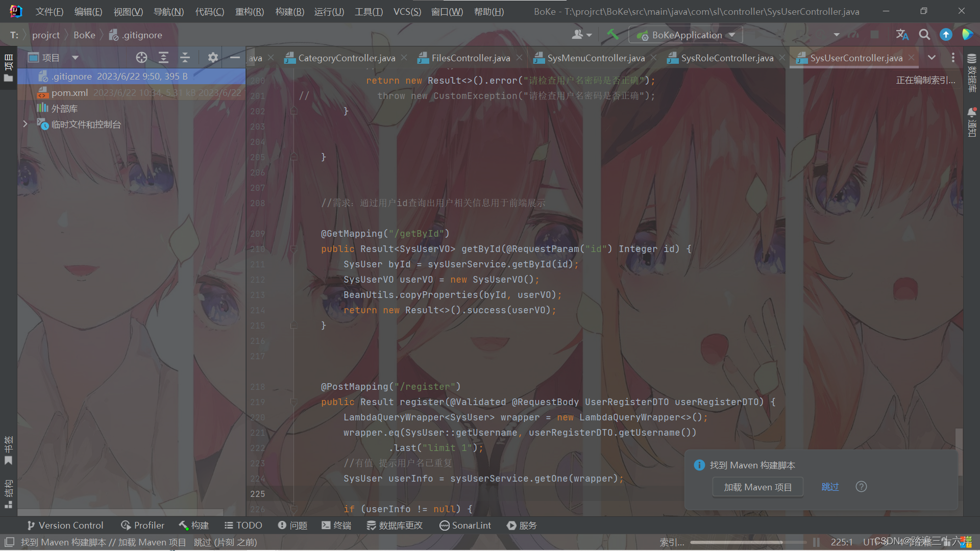Open the colorful plugin icon at toolbar end

[967, 35]
